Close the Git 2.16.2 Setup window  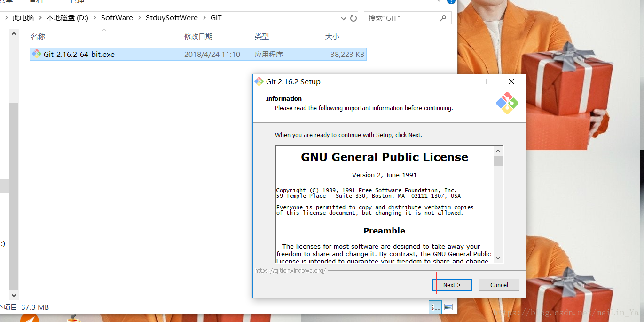pyautogui.click(x=511, y=81)
